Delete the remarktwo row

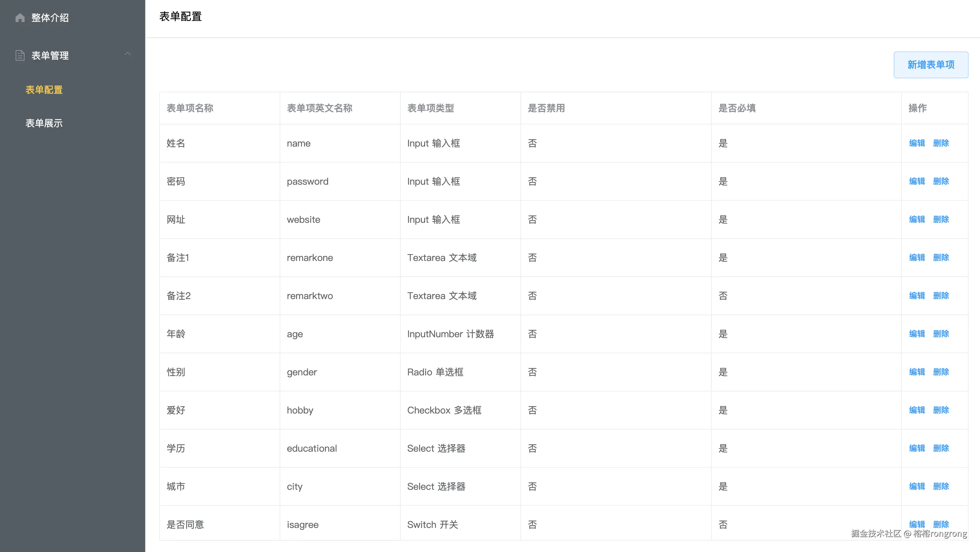[x=941, y=296]
